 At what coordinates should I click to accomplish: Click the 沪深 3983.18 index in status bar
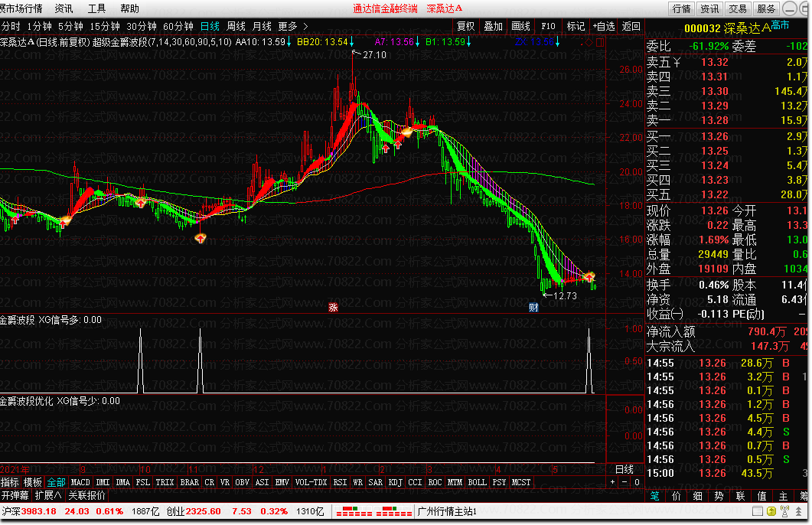point(28,511)
